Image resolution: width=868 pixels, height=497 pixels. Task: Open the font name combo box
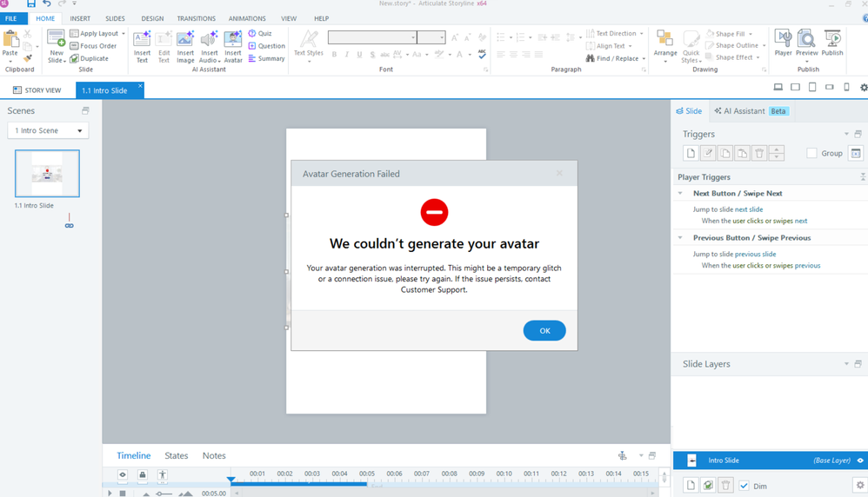(x=372, y=37)
